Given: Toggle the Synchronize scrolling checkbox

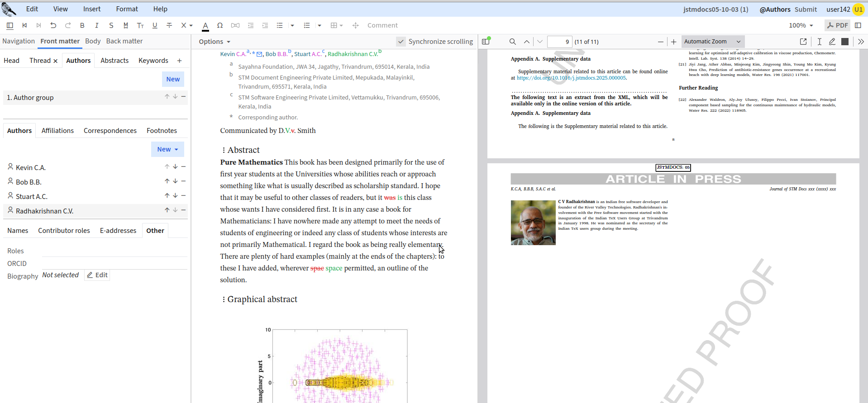Looking at the screenshot, I should point(401,42).
